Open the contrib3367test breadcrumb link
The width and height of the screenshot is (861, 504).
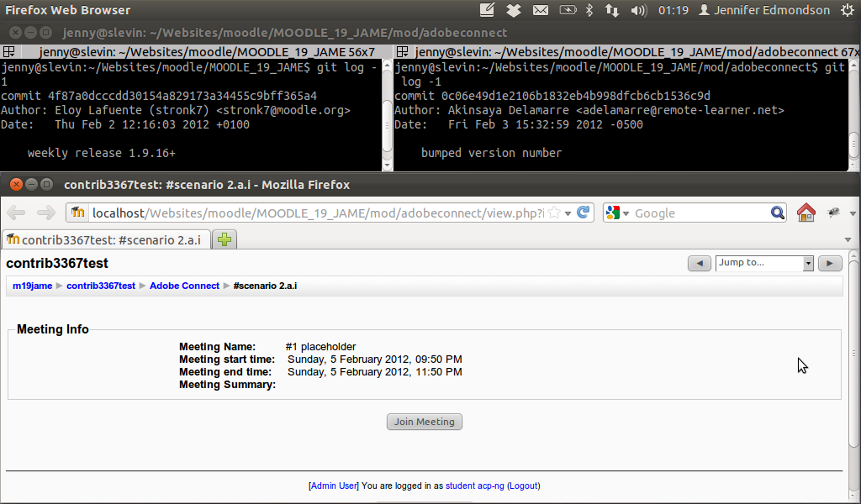pyautogui.click(x=101, y=286)
